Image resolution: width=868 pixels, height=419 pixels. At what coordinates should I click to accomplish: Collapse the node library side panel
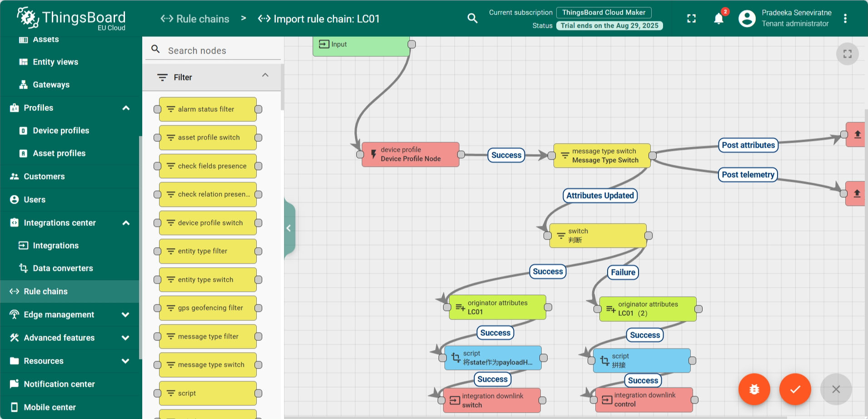click(x=289, y=228)
